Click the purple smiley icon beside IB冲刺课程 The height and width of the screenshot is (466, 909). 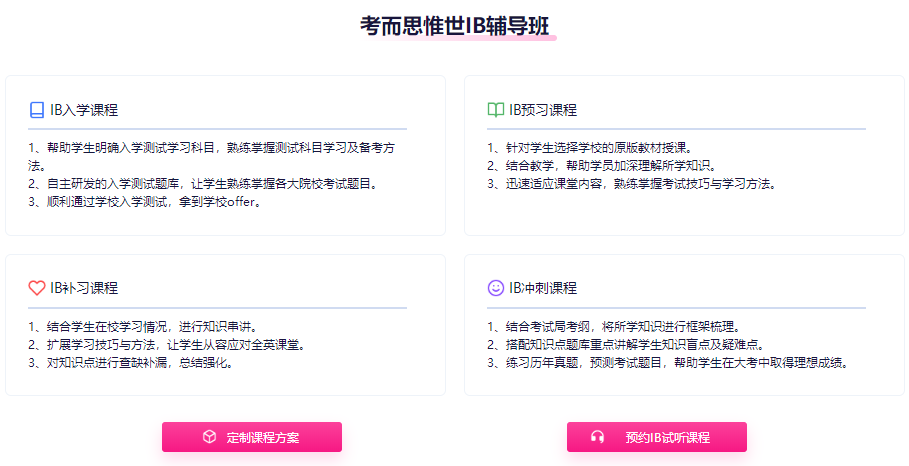pos(496,287)
